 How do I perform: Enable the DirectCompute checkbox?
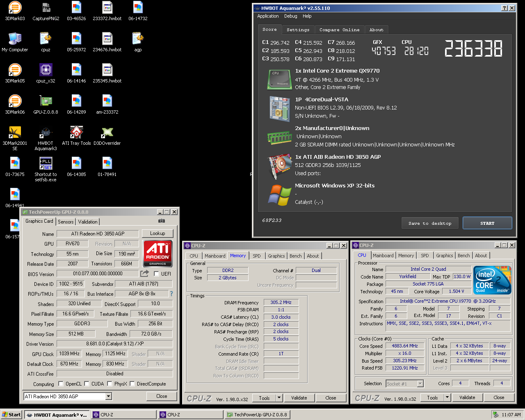(x=132, y=384)
